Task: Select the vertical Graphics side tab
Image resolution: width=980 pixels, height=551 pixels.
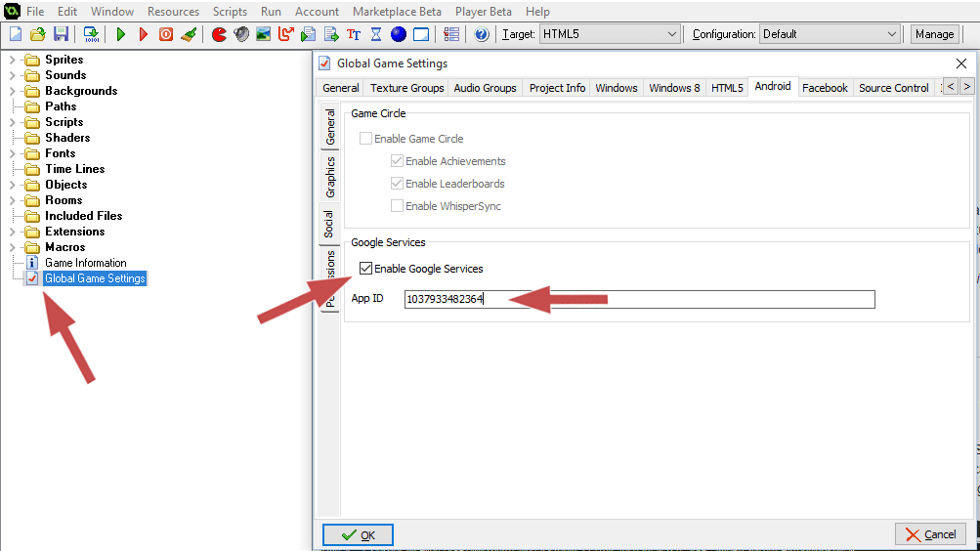Action: (330, 177)
